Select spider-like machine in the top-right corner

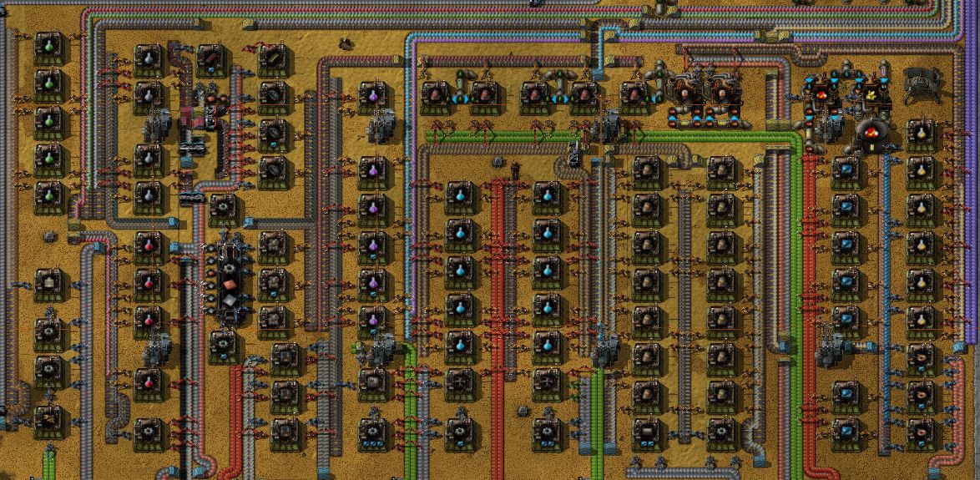[922, 84]
